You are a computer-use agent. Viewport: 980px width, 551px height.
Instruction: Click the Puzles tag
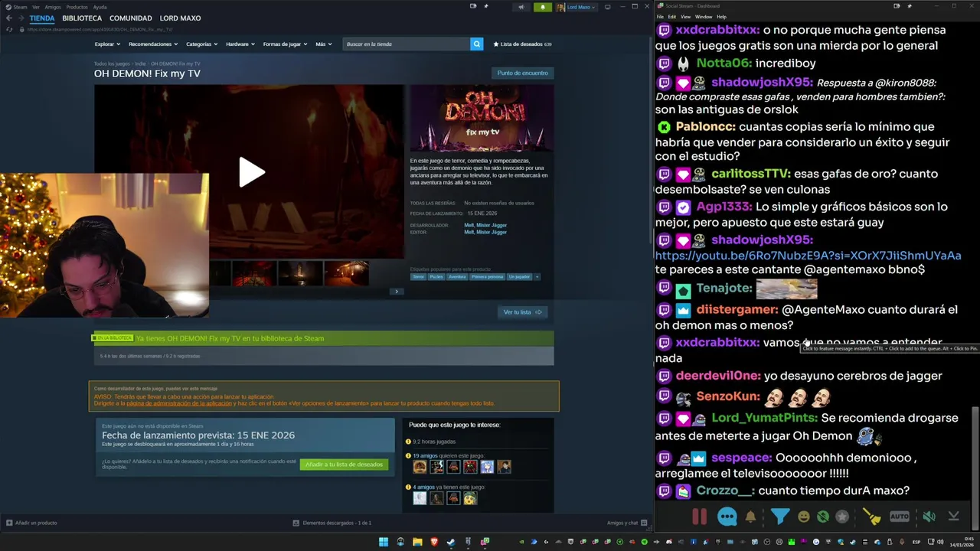[436, 277]
